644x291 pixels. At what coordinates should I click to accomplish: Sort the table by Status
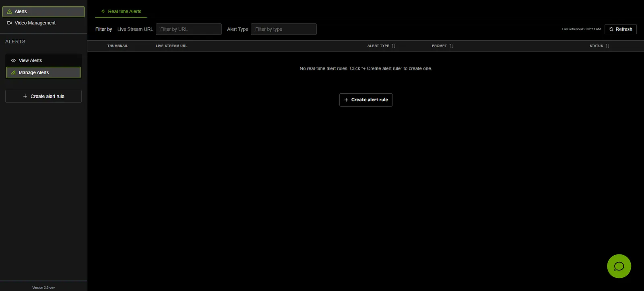coord(607,46)
